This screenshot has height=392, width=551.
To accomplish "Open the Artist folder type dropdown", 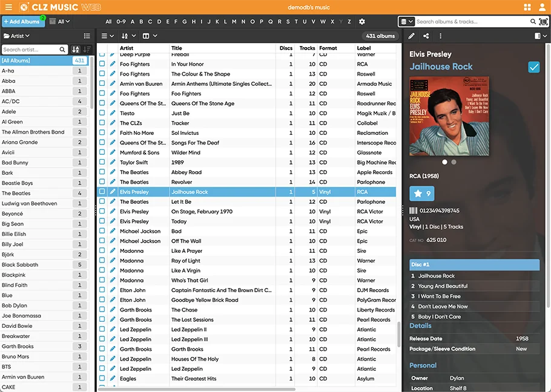I will pos(16,36).
